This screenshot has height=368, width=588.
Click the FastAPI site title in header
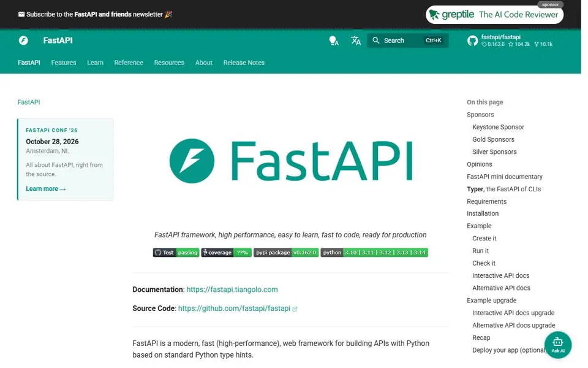click(x=58, y=40)
